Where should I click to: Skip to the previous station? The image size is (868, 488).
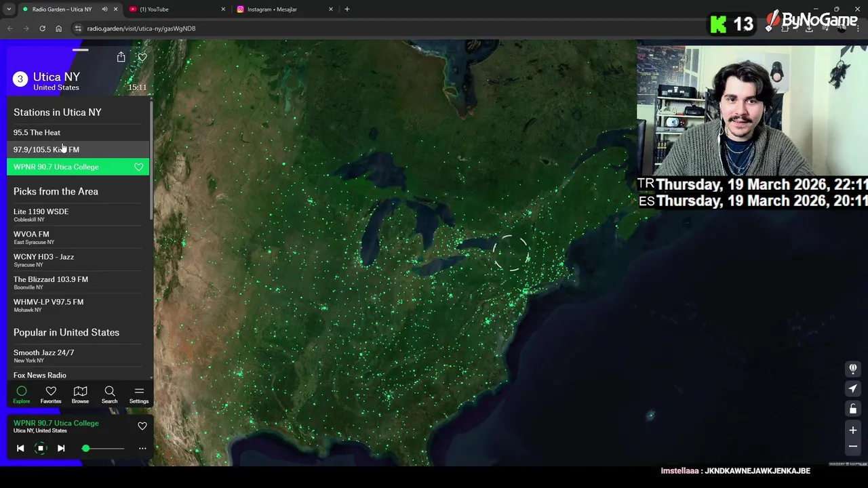[x=20, y=448]
